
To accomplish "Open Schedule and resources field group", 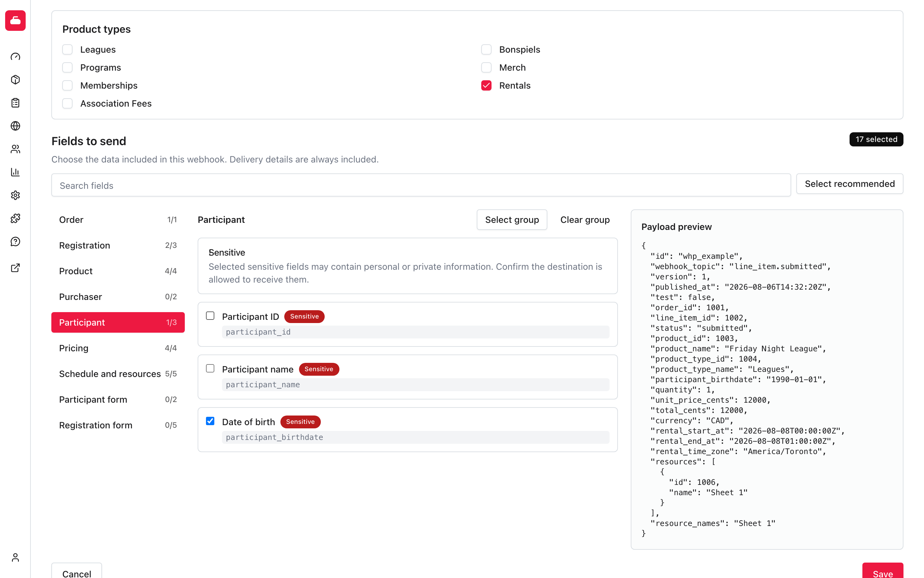I will pyautogui.click(x=118, y=374).
